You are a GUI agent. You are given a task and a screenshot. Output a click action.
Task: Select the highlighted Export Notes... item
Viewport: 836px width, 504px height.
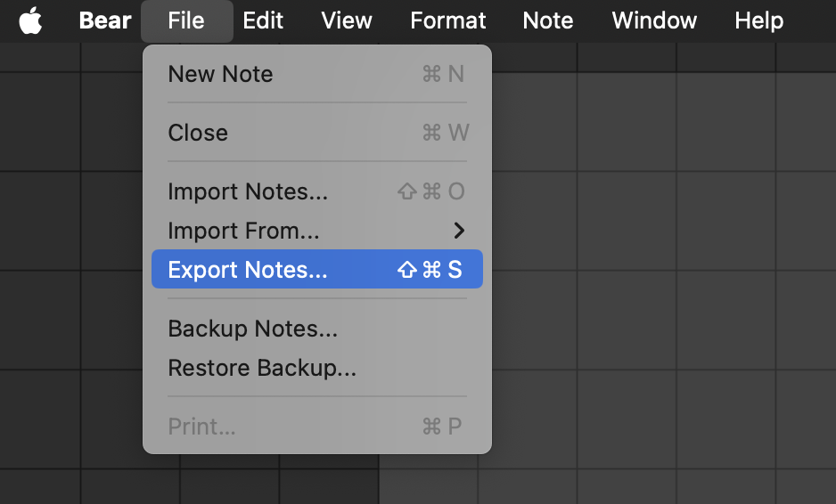(x=248, y=270)
